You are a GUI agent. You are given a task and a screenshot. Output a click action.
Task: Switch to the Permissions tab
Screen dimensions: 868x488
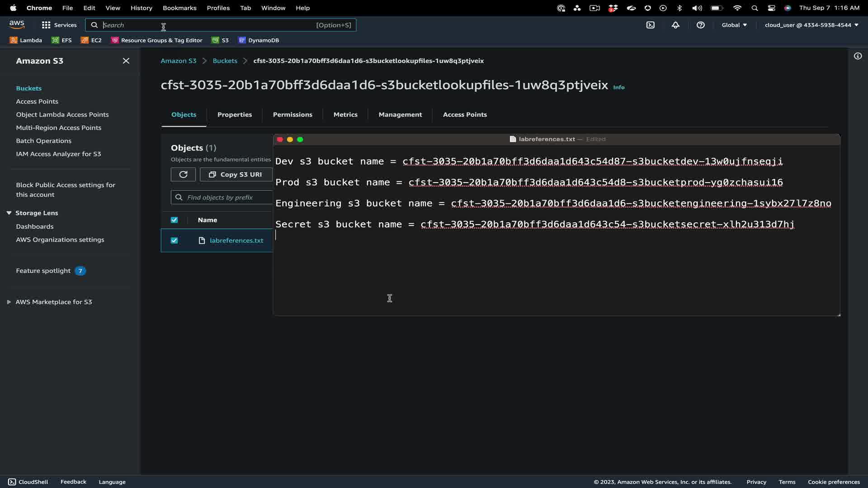292,115
